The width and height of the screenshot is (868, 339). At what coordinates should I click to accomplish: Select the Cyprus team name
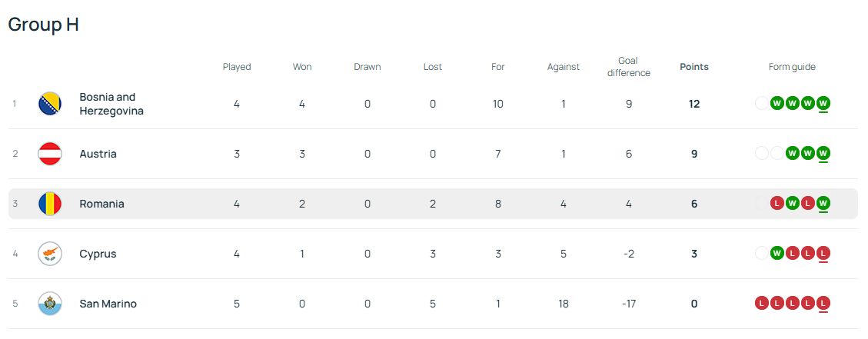tap(98, 254)
